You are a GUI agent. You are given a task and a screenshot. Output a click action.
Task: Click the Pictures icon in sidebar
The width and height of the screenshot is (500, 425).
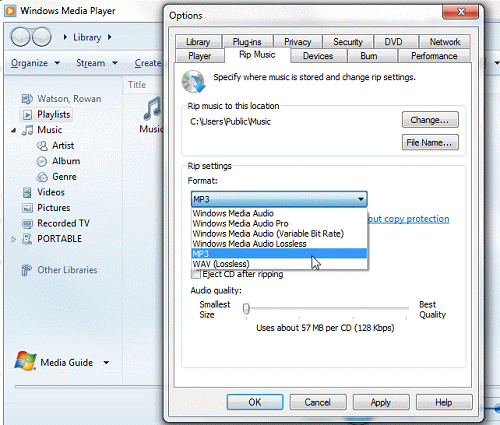click(x=27, y=208)
